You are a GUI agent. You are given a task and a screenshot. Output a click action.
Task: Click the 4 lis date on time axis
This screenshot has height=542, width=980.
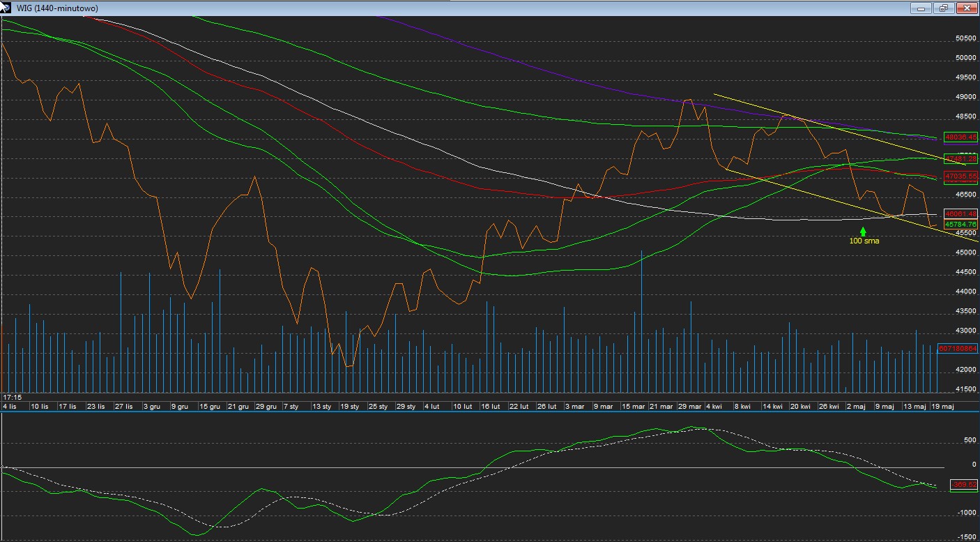(x=11, y=405)
